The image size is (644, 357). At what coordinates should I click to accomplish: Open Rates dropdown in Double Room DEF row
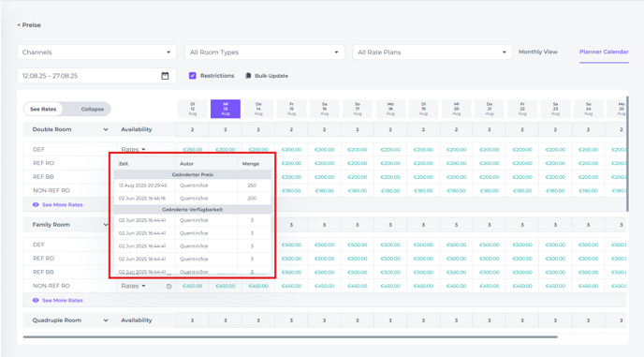[134, 149]
